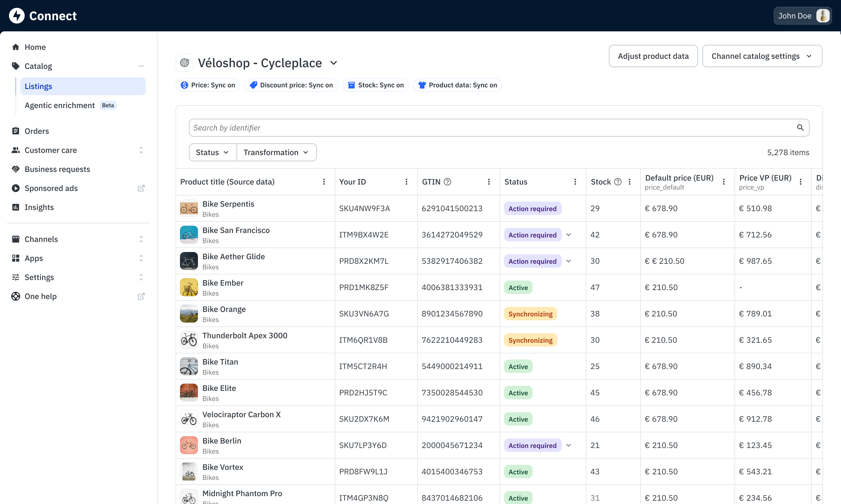Viewport: 841px width, 504px height.
Task: Open Orders in the sidebar
Action: 37,131
